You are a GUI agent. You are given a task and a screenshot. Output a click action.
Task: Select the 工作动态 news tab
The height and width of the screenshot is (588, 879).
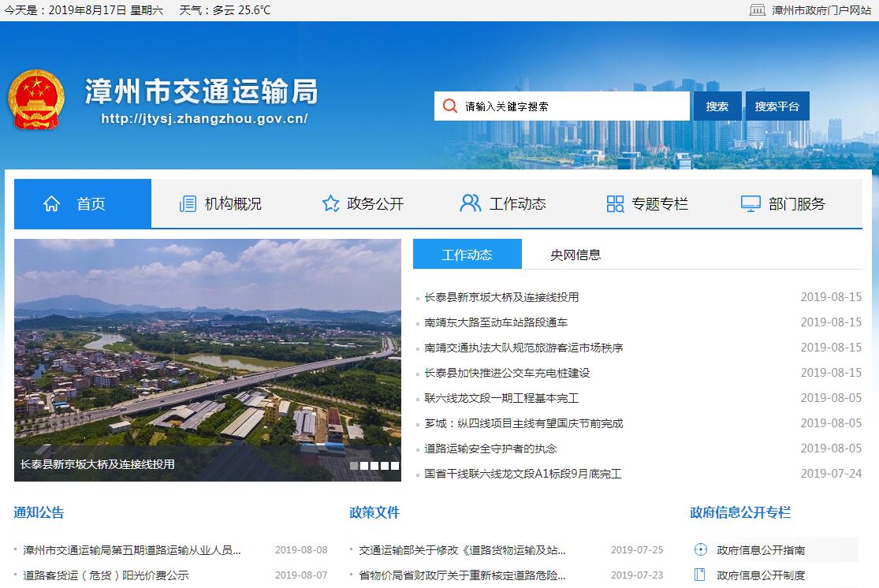467,255
